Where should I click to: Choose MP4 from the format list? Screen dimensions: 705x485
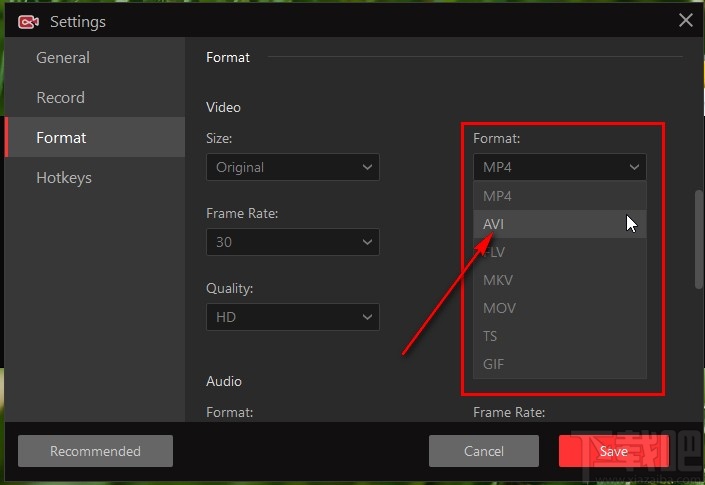pyautogui.click(x=560, y=196)
